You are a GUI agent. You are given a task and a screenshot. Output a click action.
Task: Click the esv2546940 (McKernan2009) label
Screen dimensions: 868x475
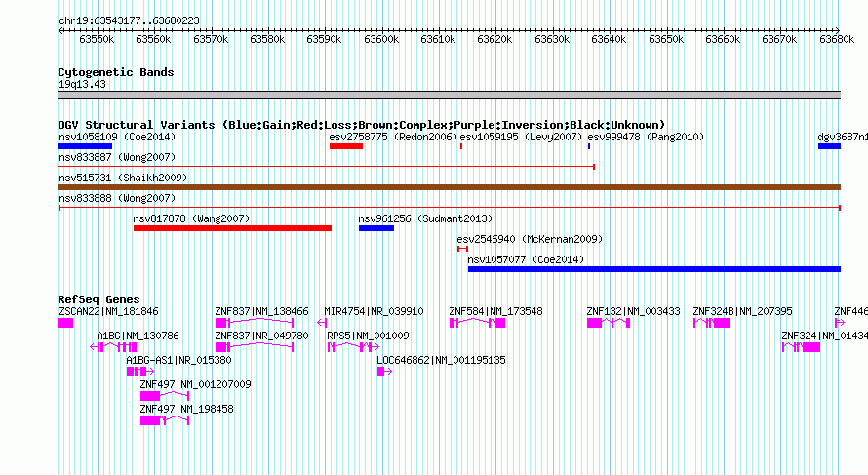(530, 239)
